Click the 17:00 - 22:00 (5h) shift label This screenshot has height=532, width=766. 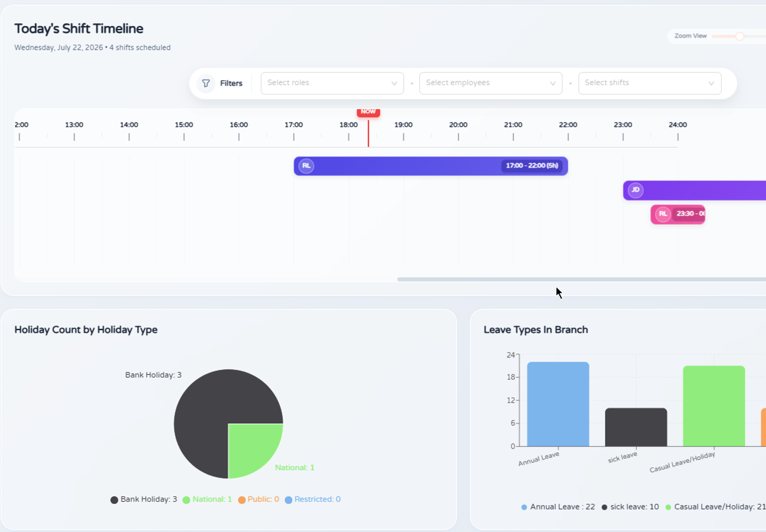point(532,166)
